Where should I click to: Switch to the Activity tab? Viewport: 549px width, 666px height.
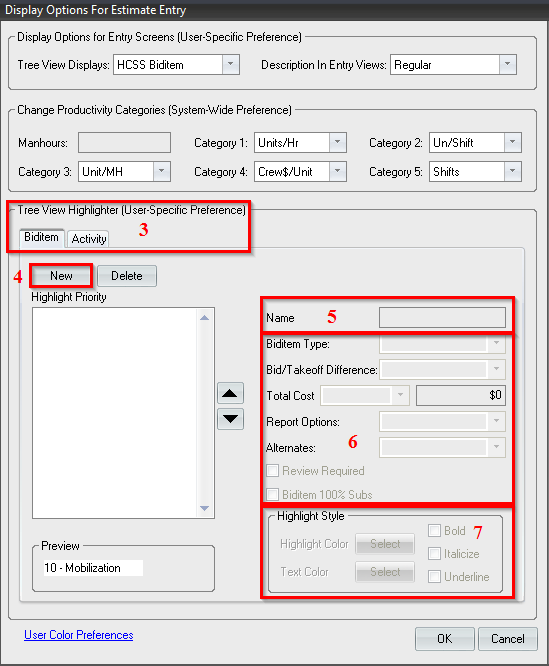tap(88, 239)
